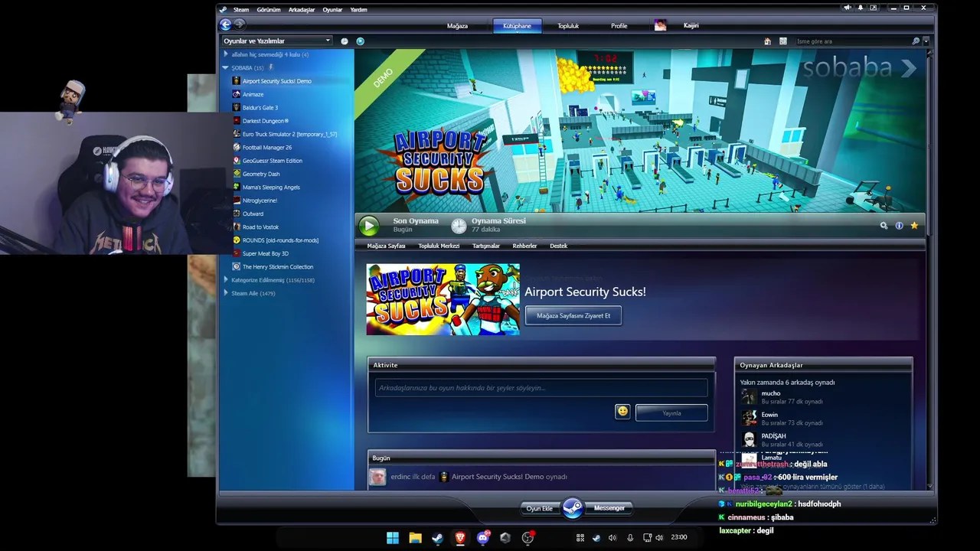980x551 pixels.
Task: Expand the 'Steam Aile' category
Action: 225,293
